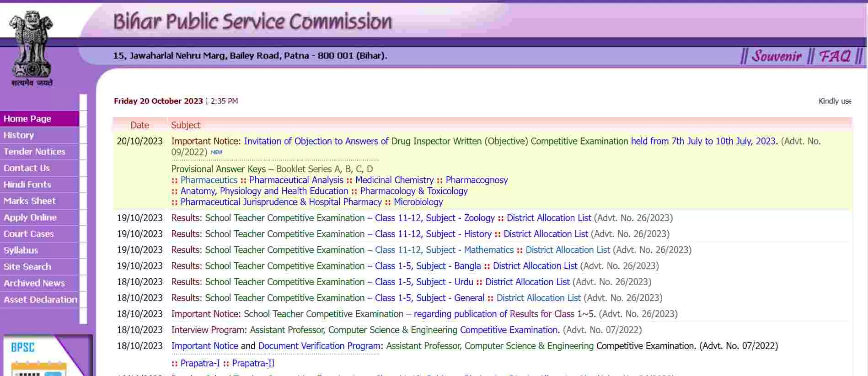
Task: Open District Allocation List for Zoology
Action: pyautogui.click(x=549, y=218)
